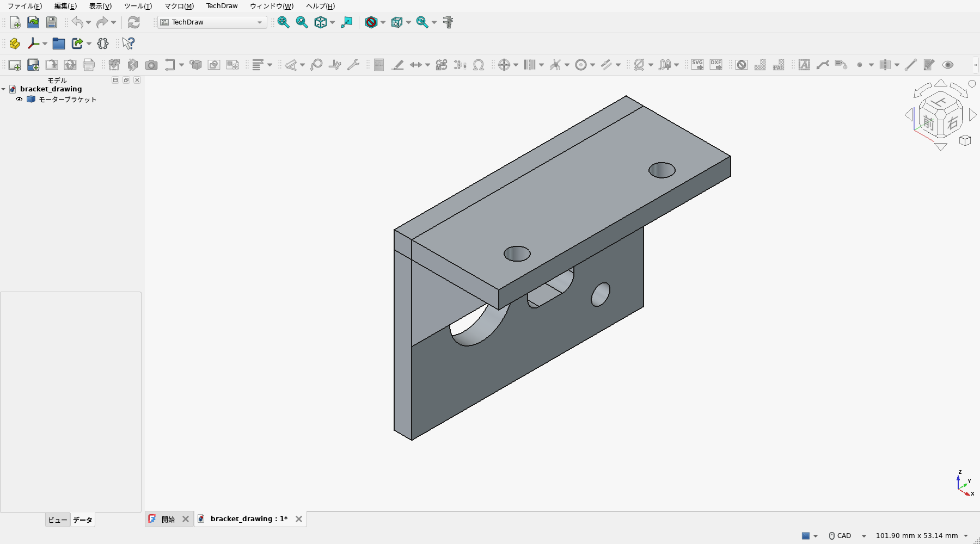This screenshot has width=980, height=544.
Task: Click the wrench link dimension icon
Action: [353, 65]
